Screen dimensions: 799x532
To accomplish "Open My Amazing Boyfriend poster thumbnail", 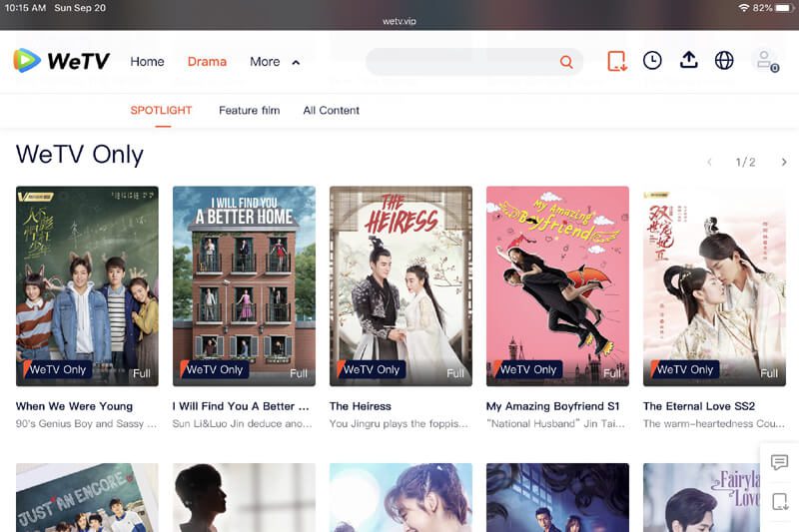I will (x=557, y=285).
